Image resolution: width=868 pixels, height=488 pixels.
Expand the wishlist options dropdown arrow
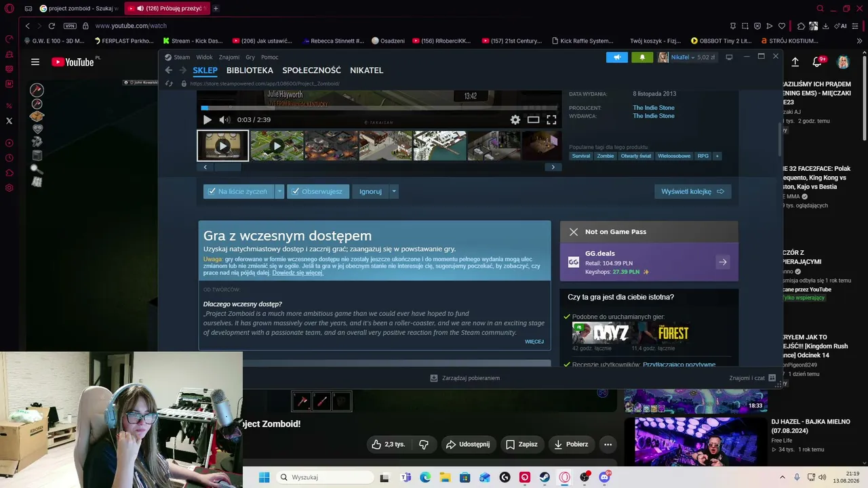tap(279, 192)
